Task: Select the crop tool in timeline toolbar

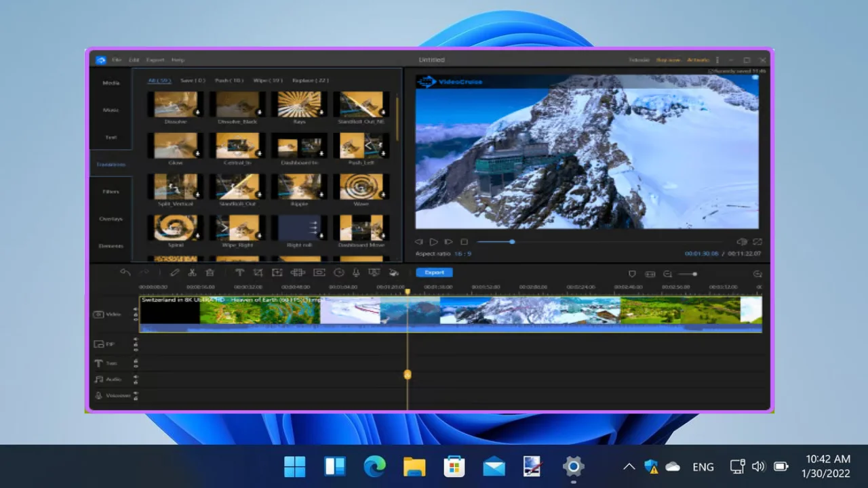Action: [258, 272]
